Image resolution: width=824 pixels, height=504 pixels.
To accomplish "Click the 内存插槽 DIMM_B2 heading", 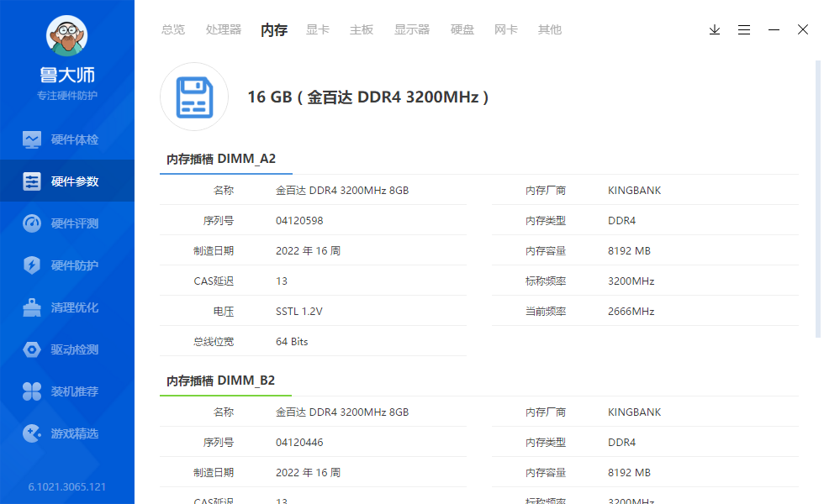I will pos(220,381).
